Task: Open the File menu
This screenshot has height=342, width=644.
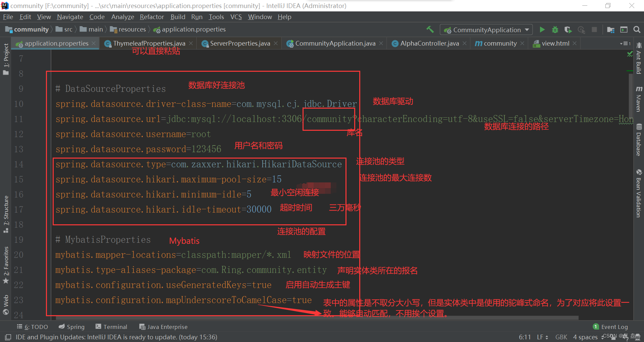Action: [x=8, y=17]
